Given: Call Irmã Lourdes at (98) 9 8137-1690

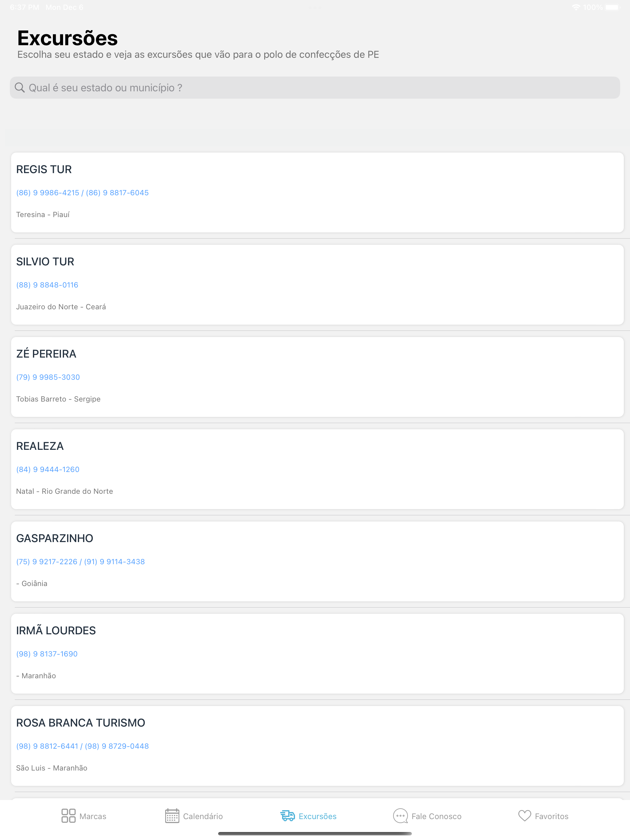Looking at the screenshot, I should point(47,654).
